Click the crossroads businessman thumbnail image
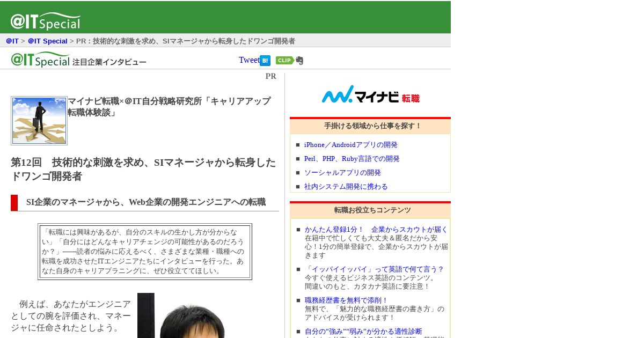This screenshot has height=338, width=644. pyautogui.click(x=39, y=121)
